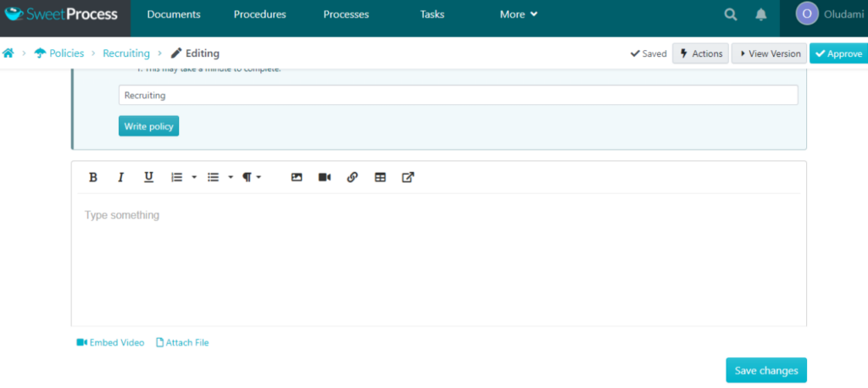Toggle bold formatting in editor toolbar
The image size is (868, 388).
93,177
